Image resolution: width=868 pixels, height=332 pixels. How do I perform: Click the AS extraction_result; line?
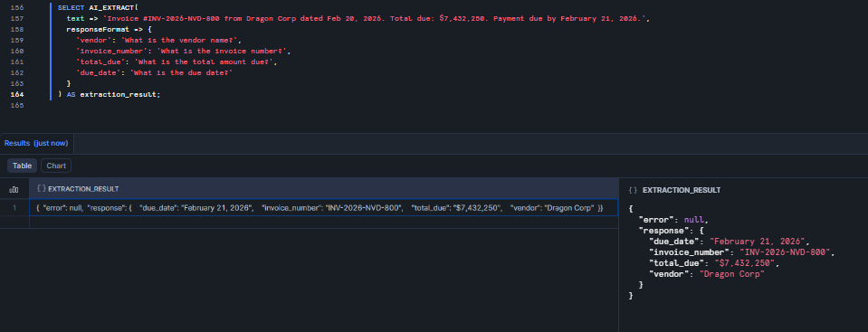click(x=109, y=94)
